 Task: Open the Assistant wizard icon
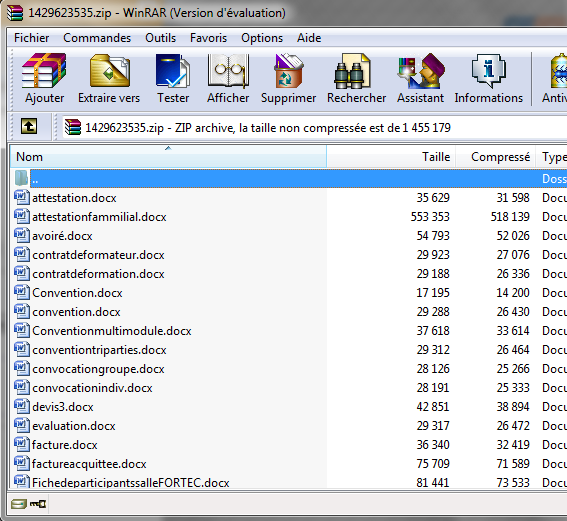(x=421, y=71)
